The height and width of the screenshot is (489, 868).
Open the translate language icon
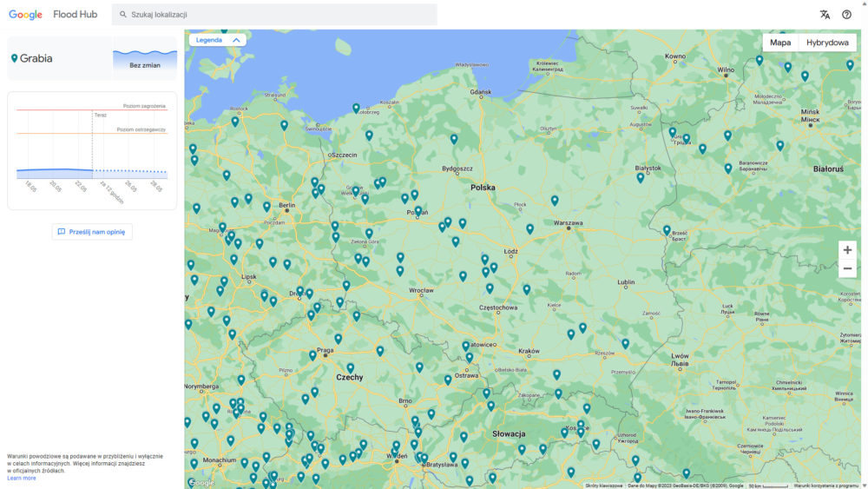[x=825, y=15]
